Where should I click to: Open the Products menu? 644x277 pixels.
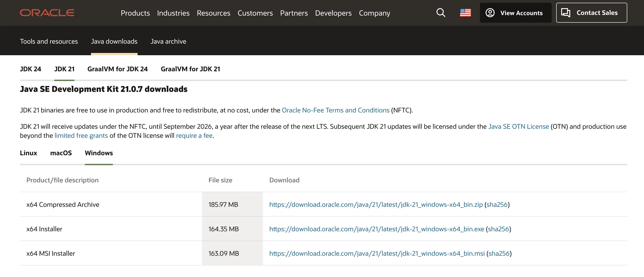click(135, 13)
